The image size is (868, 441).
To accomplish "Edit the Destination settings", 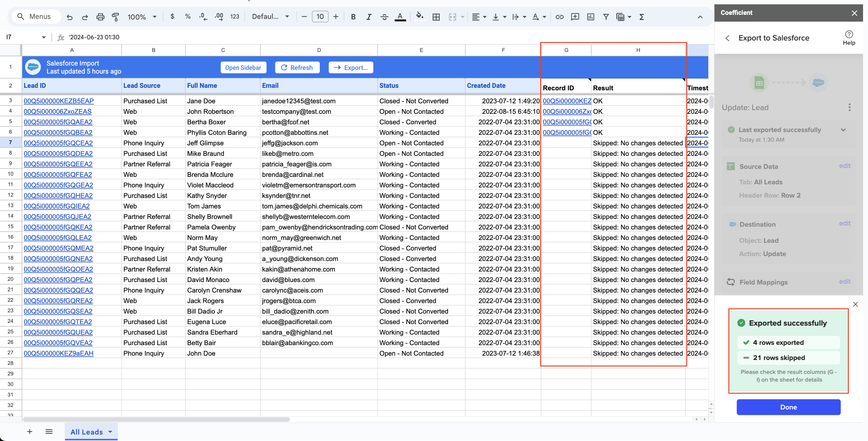I will 844,223.
